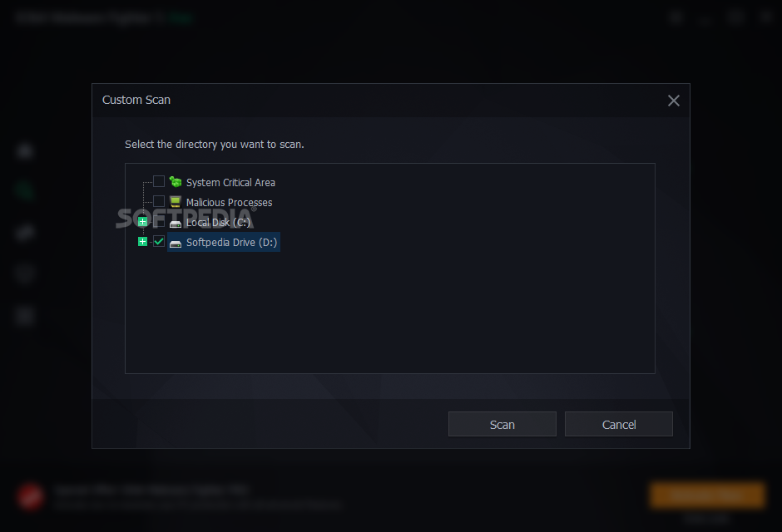This screenshot has width=782, height=532.
Task: Click the blurred red circular badge icon
Action: (x=31, y=496)
